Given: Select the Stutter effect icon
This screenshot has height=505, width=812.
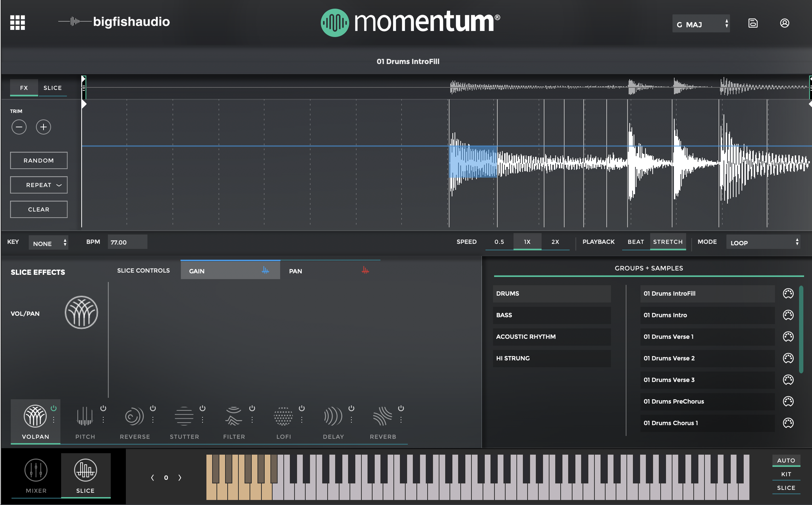Looking at the screenshot, I should coord(184,417).
